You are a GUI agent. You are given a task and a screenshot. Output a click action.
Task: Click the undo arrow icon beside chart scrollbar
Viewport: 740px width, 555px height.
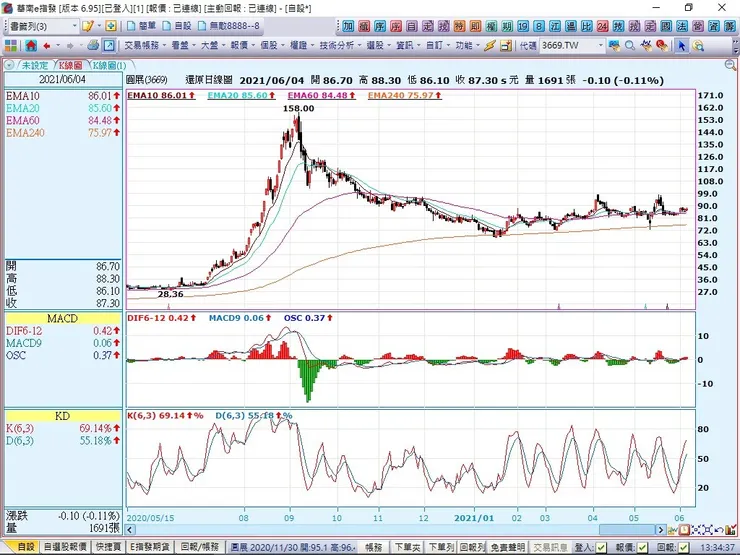point(720,530)
